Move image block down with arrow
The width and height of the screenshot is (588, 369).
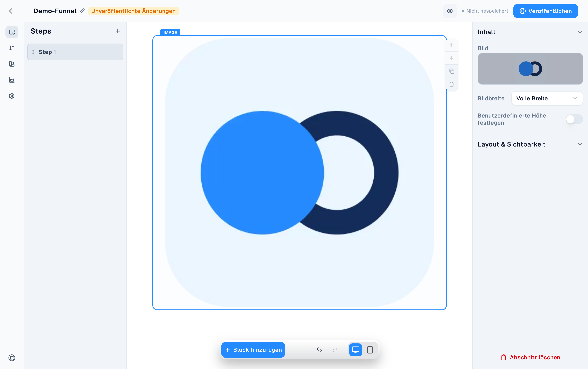coord(452,58)
